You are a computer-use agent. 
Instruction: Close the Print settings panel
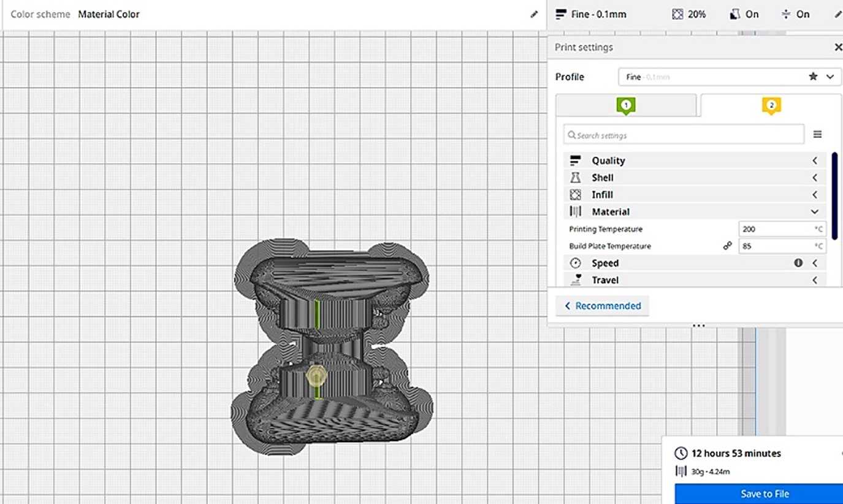click(x=838, y=47)
